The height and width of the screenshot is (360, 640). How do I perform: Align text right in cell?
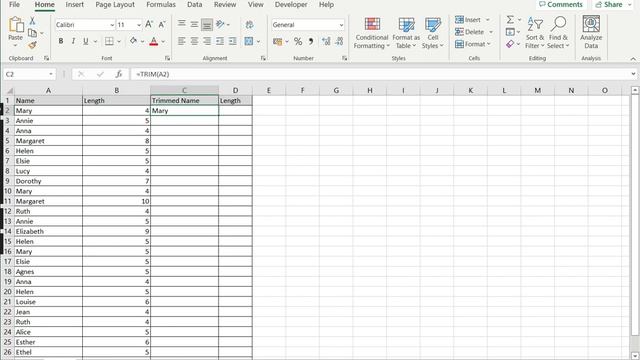pos(207,41)
